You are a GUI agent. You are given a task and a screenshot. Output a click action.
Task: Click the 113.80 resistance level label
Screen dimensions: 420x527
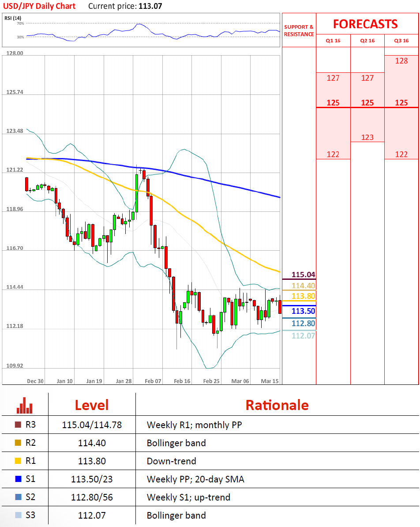[x=303, y=296]
